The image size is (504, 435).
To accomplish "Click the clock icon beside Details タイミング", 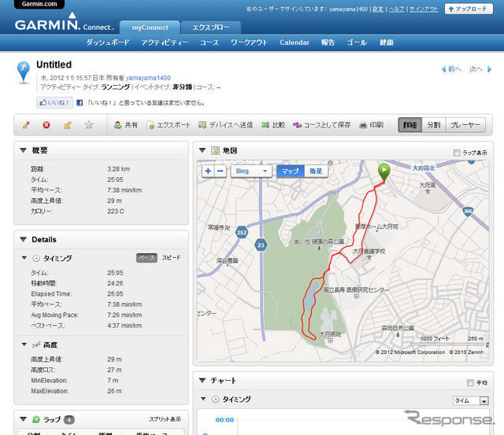I will (x=36, y=258).
